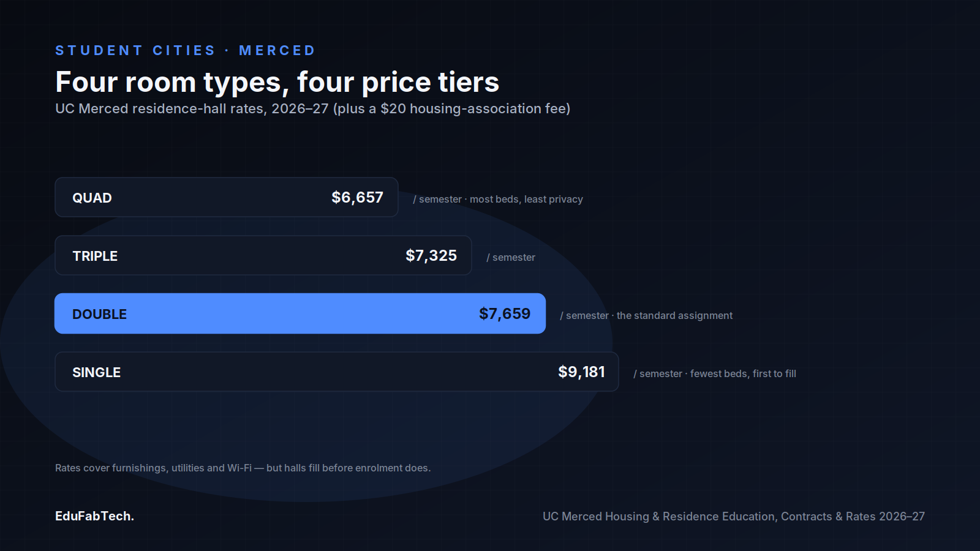Click the footnote about furnishings and Wi-Fi
The width and height of the screenshot is (980, 551).
(243, 468)
